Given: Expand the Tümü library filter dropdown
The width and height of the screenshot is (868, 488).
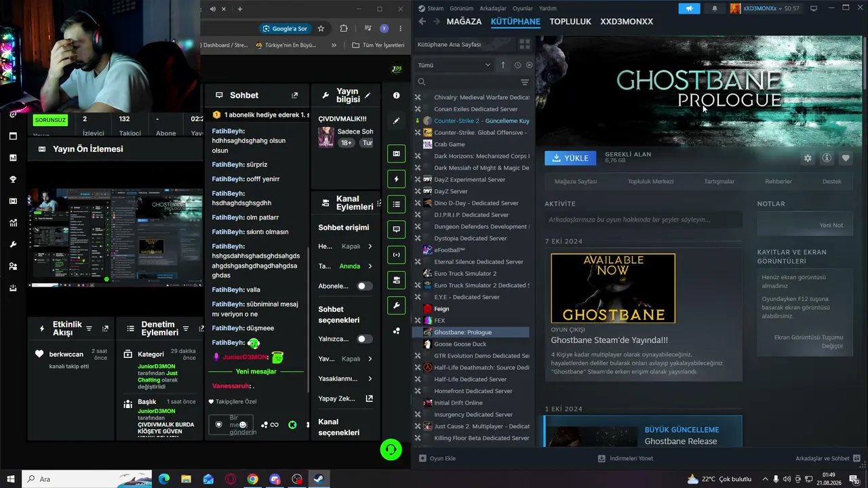Looking at the screenshot, I should point(454,65).
